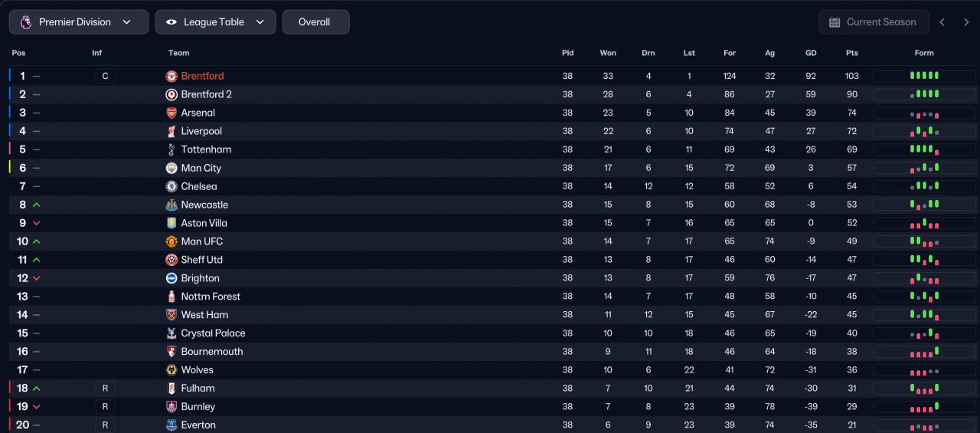
Task: Open the Liverpool team link
Action: point(201,131)
